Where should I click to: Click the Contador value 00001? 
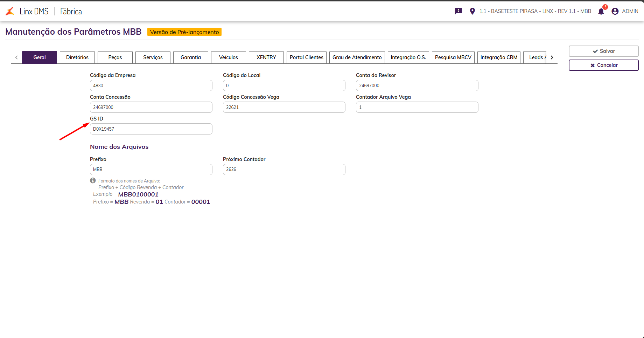pyautogui.click(x=201, y=202)
